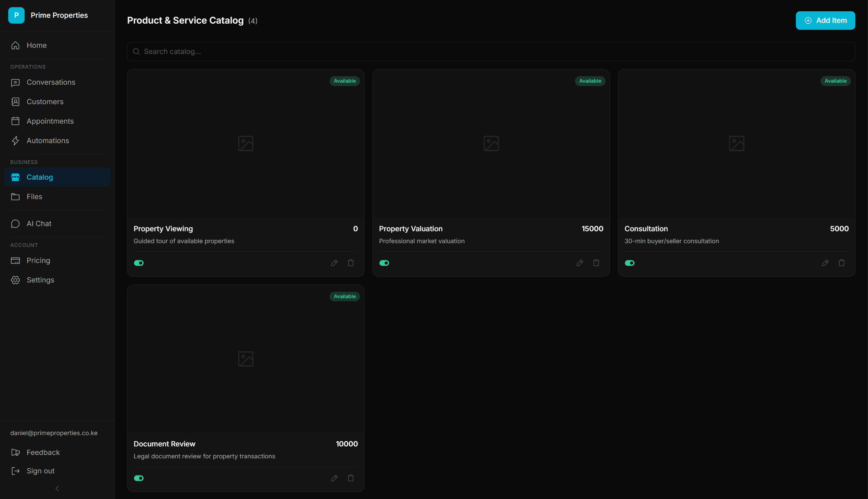This screenshot has width=868, height=499.
Task: Edit the Property Valuation item
Action: click(579, 263)
